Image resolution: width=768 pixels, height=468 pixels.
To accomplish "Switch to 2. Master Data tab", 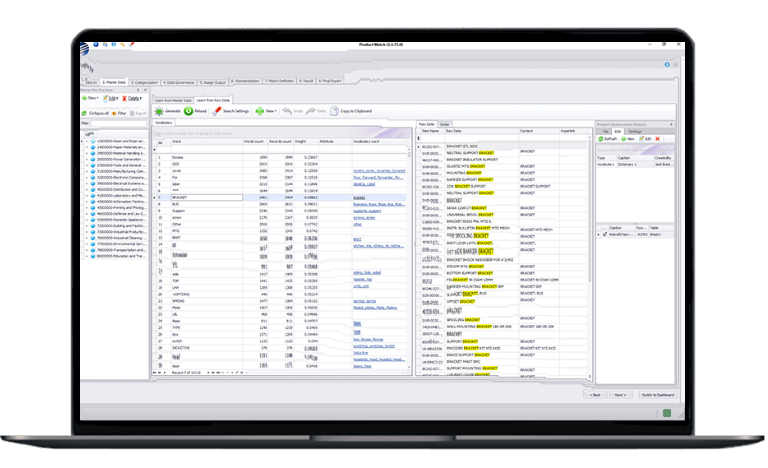I will tap(114, 82).
